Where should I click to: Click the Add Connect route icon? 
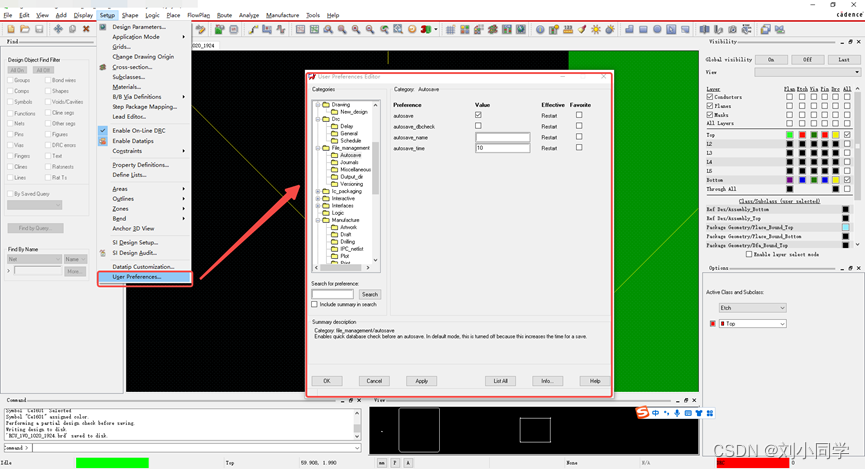click(254, 29)
